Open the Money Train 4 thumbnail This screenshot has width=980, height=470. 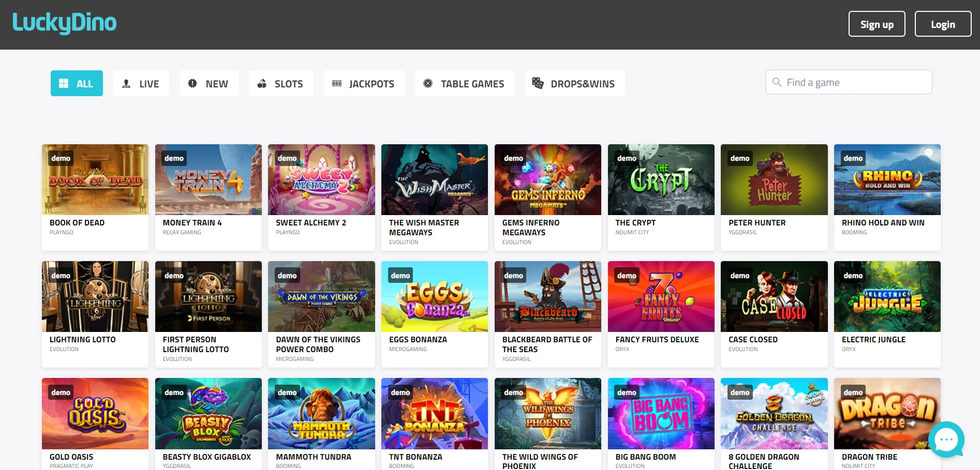pyautogui.click(x=209, y=179)
